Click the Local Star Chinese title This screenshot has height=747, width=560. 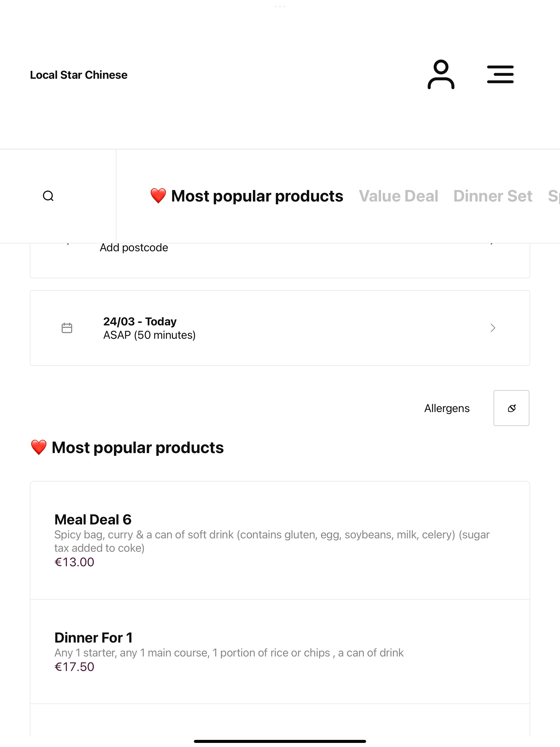(79, 75)
